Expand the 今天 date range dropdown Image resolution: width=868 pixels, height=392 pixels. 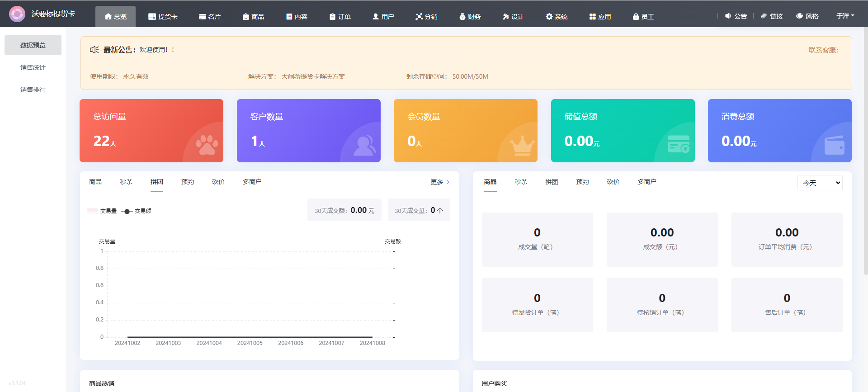pos(820,183)
